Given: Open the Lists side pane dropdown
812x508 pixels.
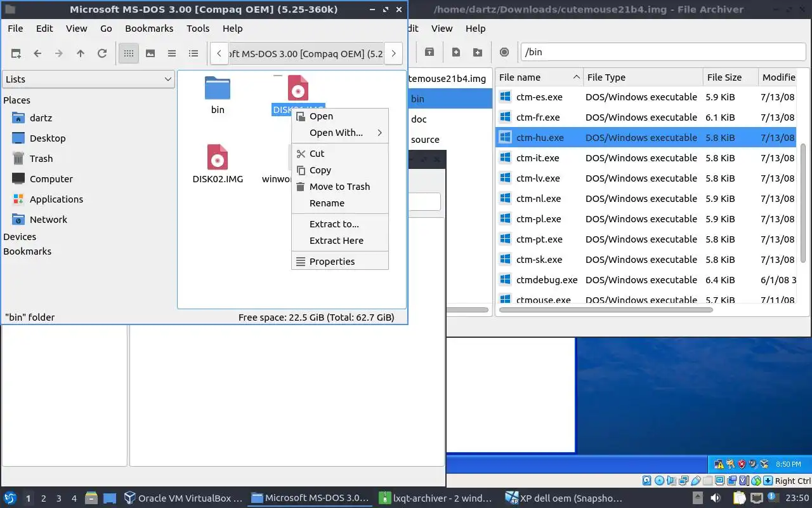Looking at the screenshot, I should 88,79.
